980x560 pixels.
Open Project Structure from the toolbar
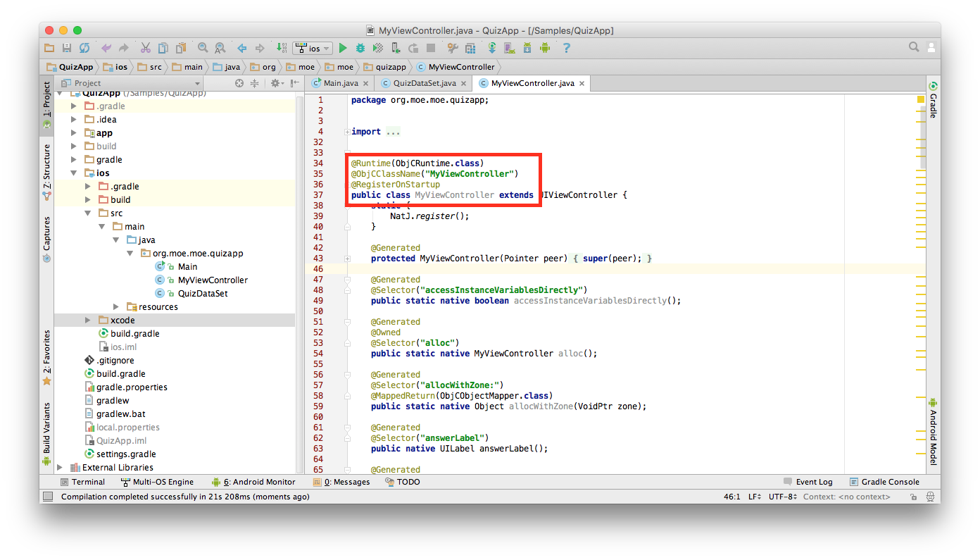[x=470, y=48]
